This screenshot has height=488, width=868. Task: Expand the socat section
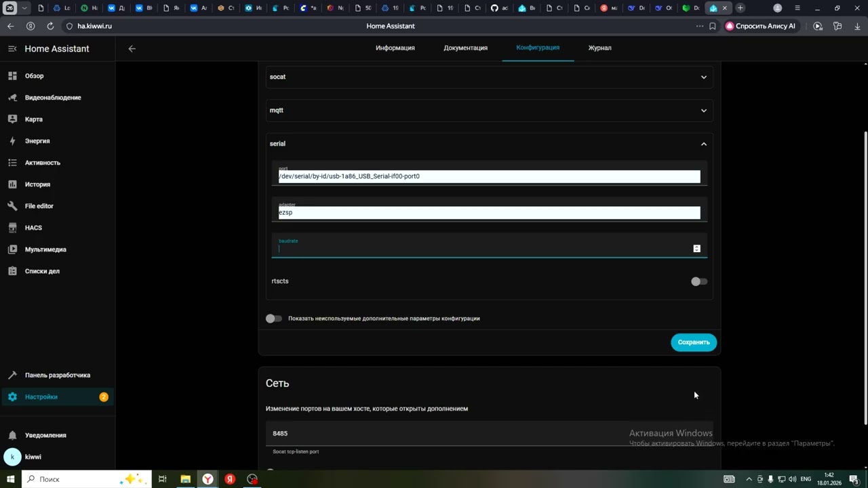(489, 77)
